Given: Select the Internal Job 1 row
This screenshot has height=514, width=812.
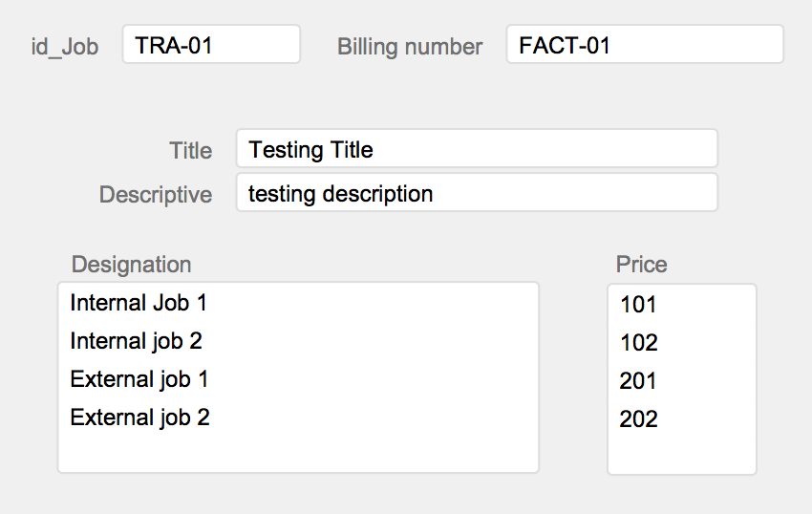Looking at the screenshot, I should (x=298, y=303).
